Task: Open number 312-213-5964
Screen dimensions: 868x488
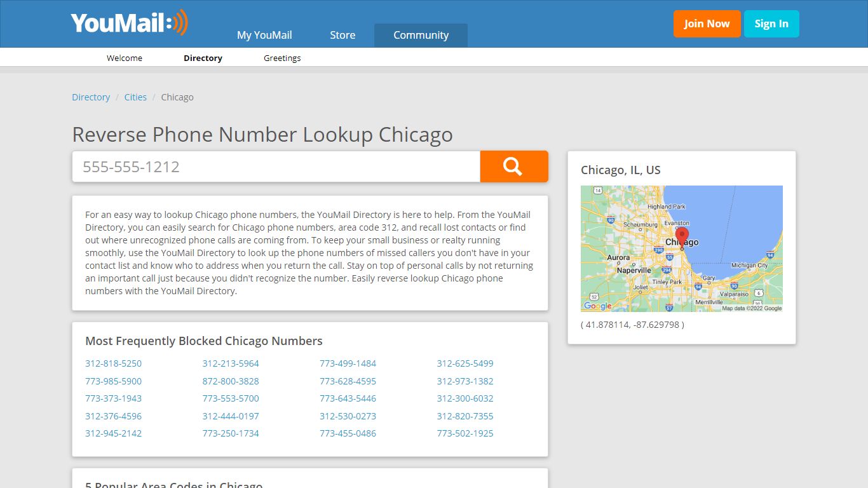Action: (231, 363)
